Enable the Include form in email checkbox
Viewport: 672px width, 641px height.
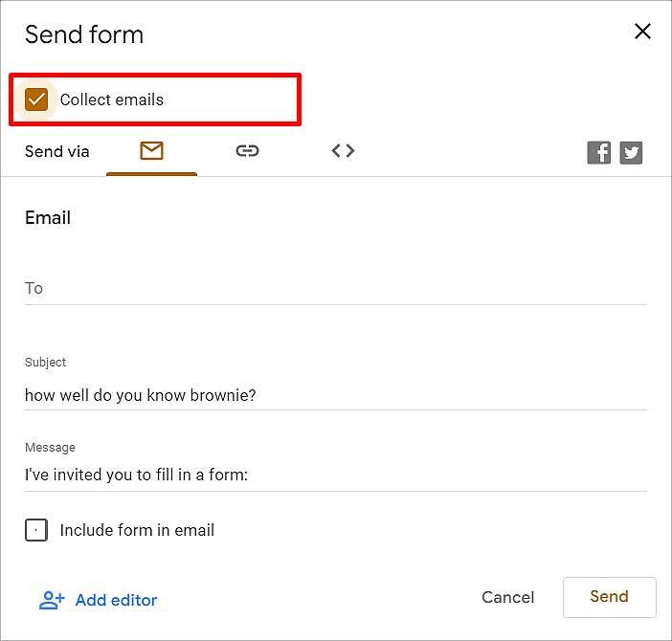(x=36, y=530)
